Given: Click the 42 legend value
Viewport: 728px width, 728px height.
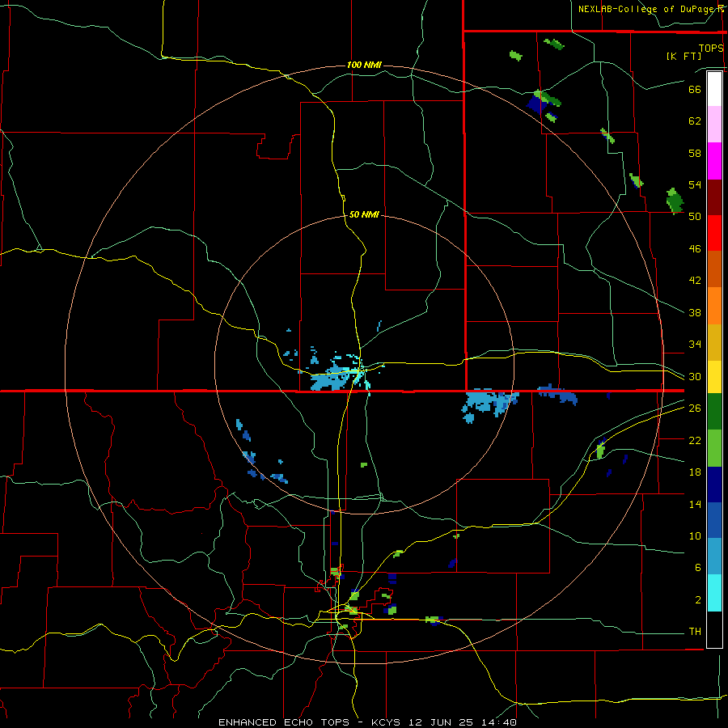Looking at the screenshot, I should click(x=695, y=281).
